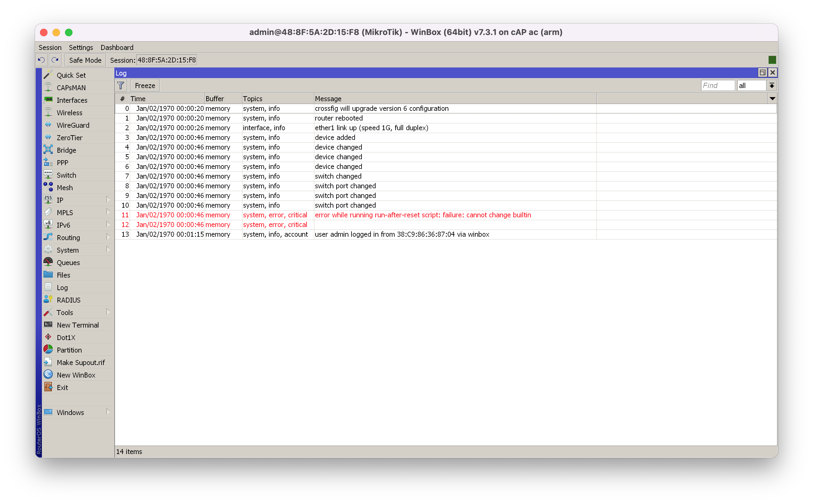
Task: Open the Dashboard menu
Action: click(x=117, y=47)
